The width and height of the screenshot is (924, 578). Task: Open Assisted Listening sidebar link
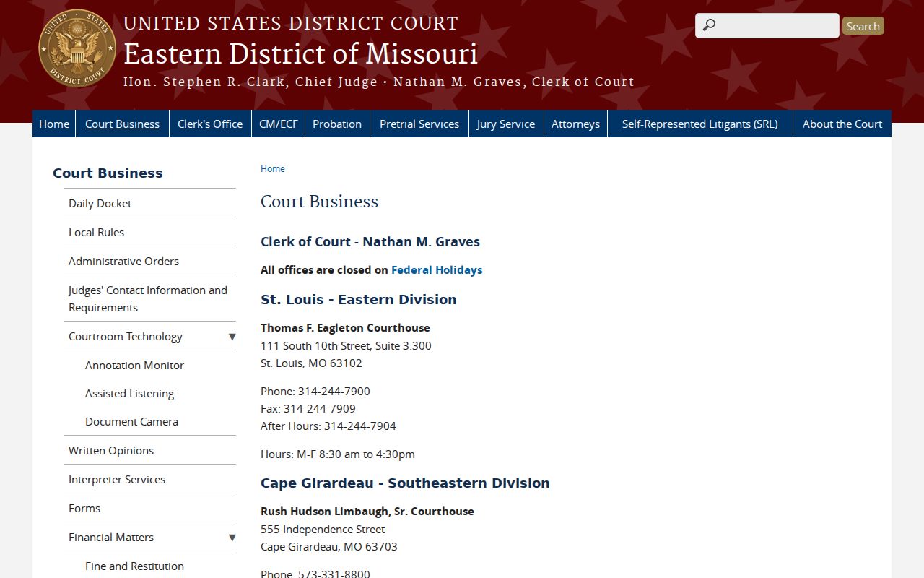[x=129, y=393]
